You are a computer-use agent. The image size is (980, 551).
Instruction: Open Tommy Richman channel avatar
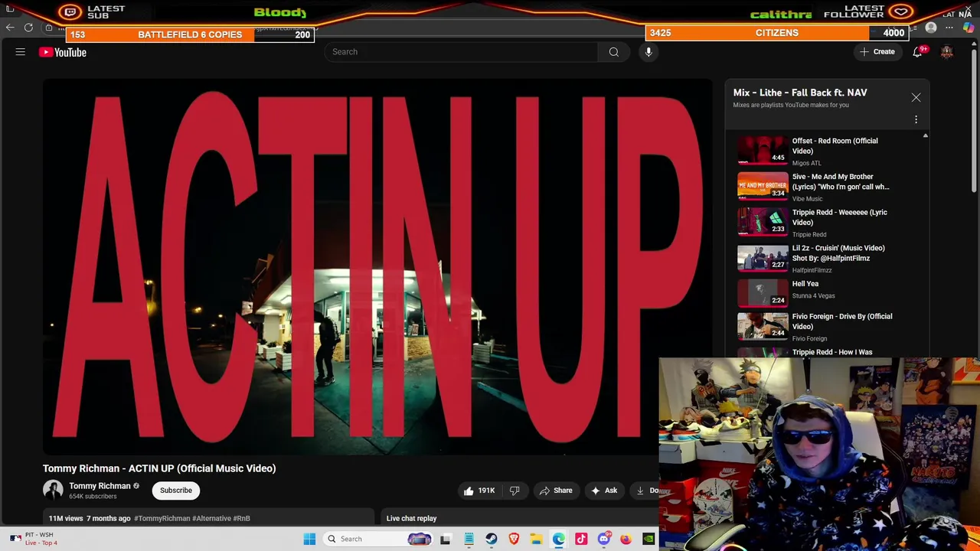click(x=53, y=490)
